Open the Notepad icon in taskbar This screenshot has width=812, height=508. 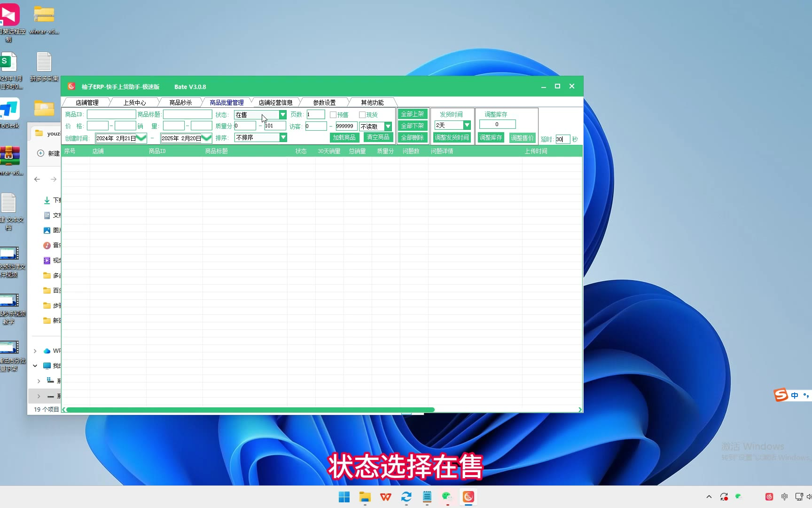click(427, 497)
